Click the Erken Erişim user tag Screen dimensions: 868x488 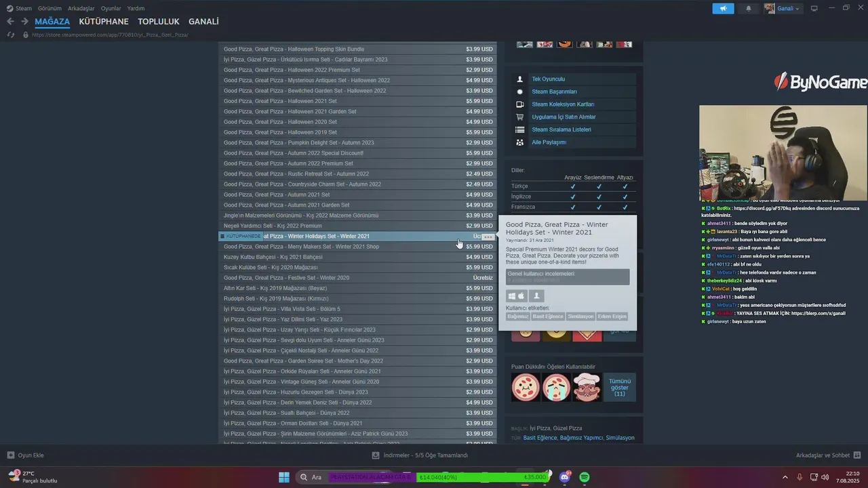coord(612,317)
